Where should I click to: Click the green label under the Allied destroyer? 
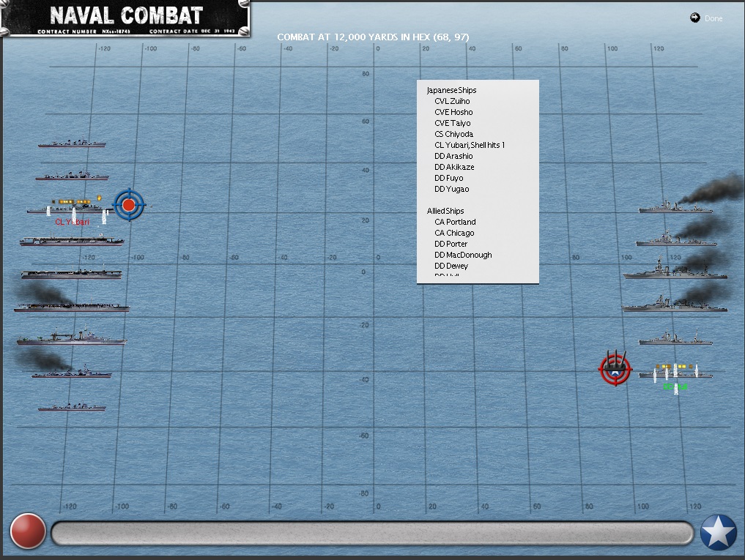(675, 387)
